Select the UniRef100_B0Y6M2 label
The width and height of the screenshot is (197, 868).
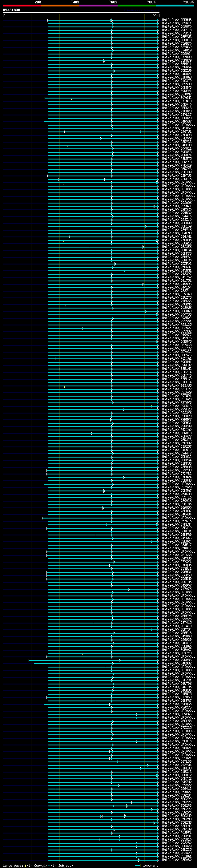tap(177, 98)
